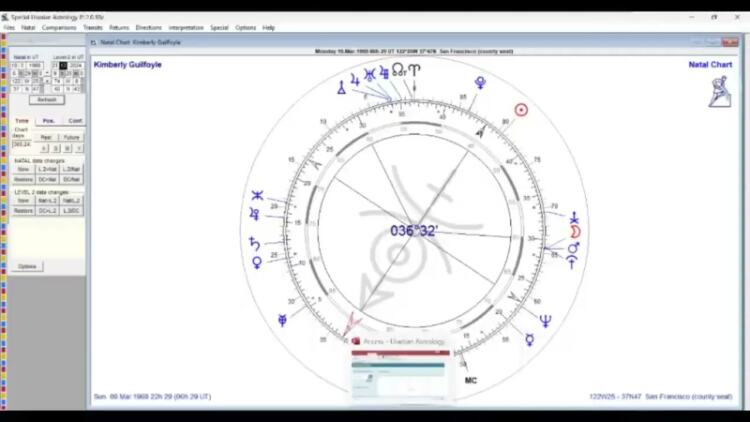The image size is (750, 422).
Task: Click the red Moon crescent glyph
Action: [574, 232]
